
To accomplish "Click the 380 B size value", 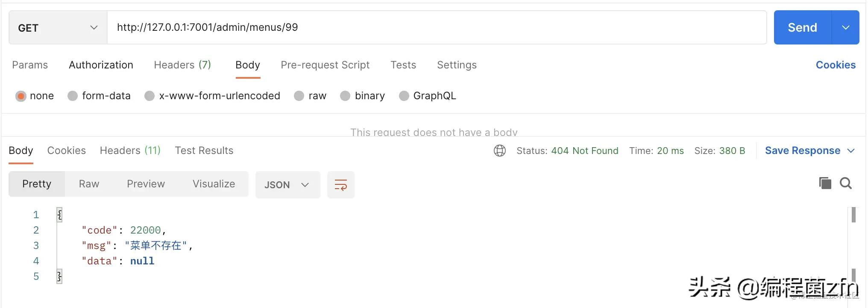I will pos(732,151).
